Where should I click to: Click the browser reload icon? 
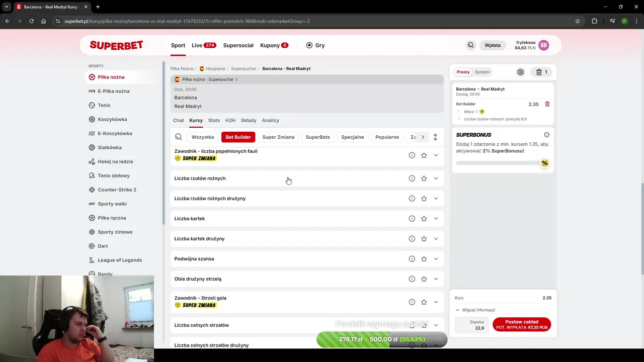click(31, 21)
